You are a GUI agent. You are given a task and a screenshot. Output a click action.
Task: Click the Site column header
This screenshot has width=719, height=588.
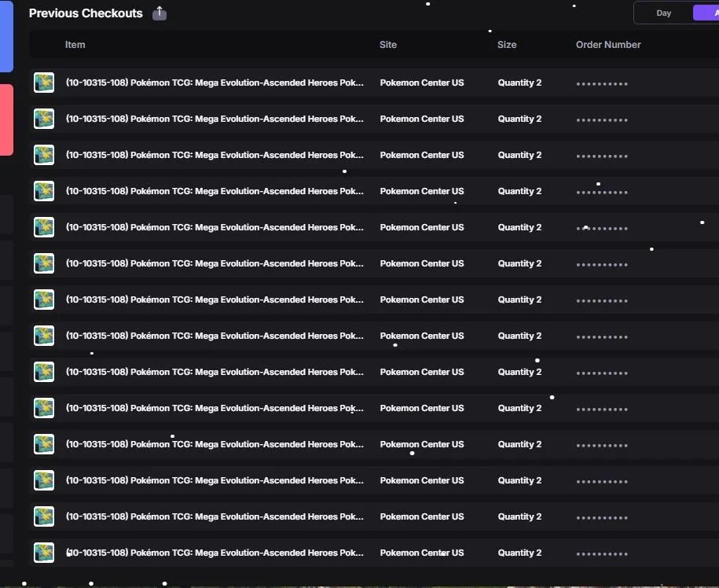388,45
